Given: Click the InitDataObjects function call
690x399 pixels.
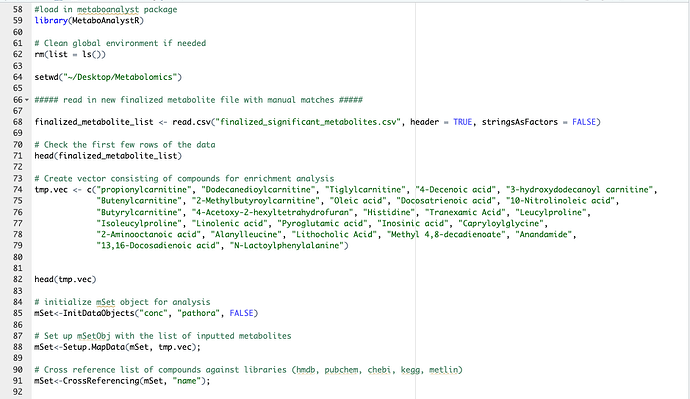Looking at the screenshot, I should (98, 313).
